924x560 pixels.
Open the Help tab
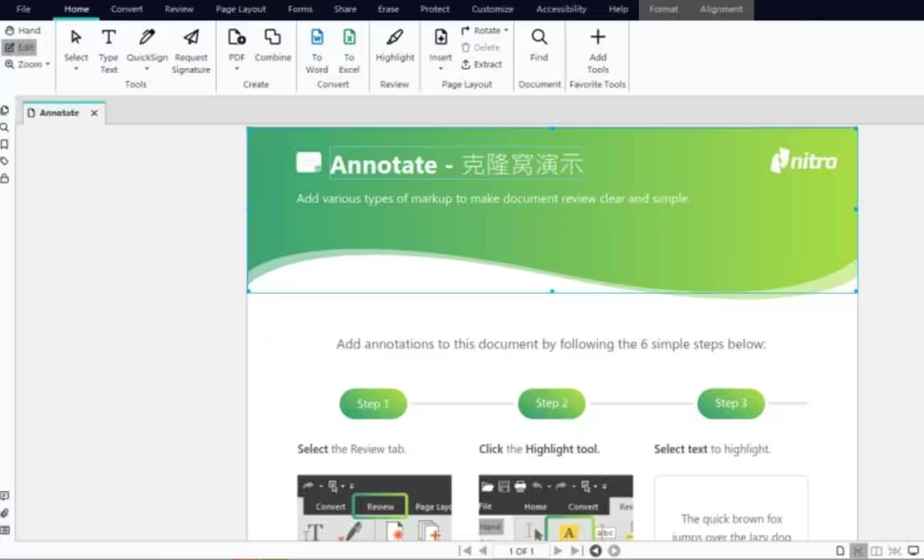pyautogui.click(x=618, y=10)
